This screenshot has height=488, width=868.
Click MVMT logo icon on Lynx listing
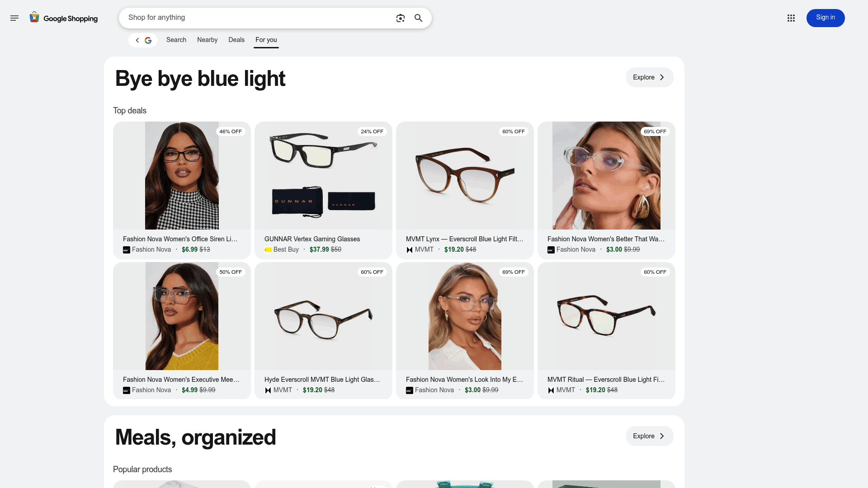[x=410, y=250]
